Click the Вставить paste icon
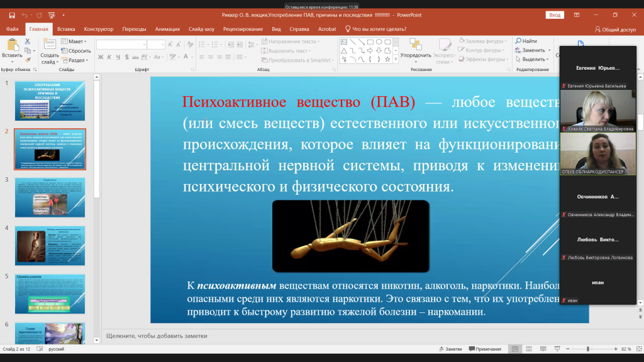The height and width of the screenshot is (362, 644). tap(13, 45)
